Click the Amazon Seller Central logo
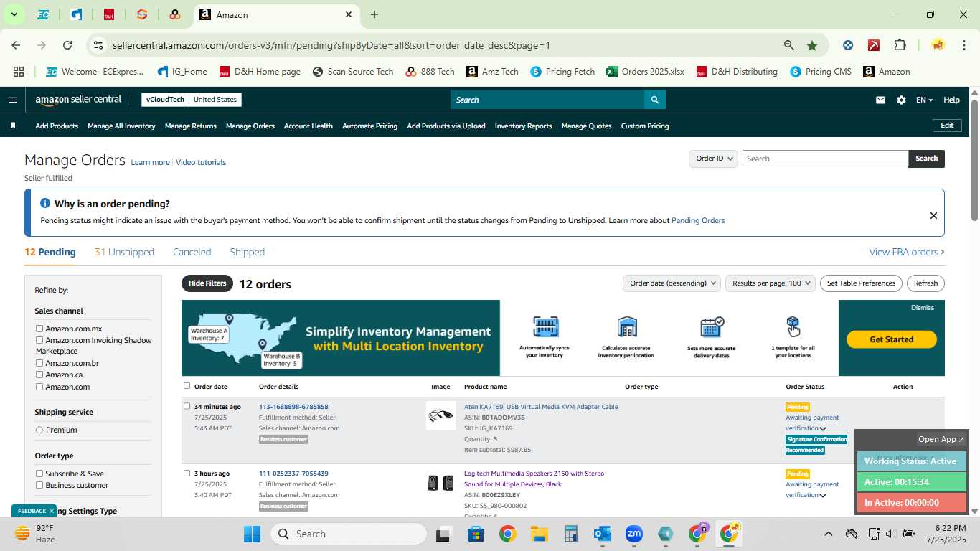Screen dimensions: 980x551 pos(78,100)
